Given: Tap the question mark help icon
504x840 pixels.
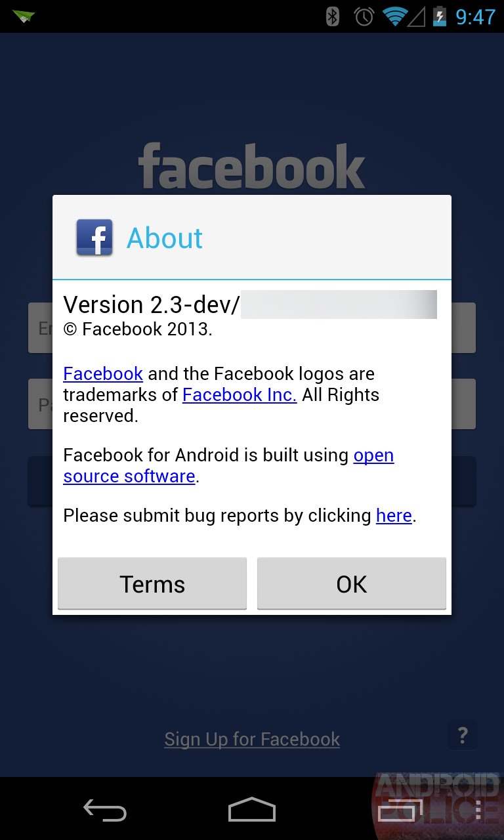Looking at the screenshot, I should pos(463,735).
